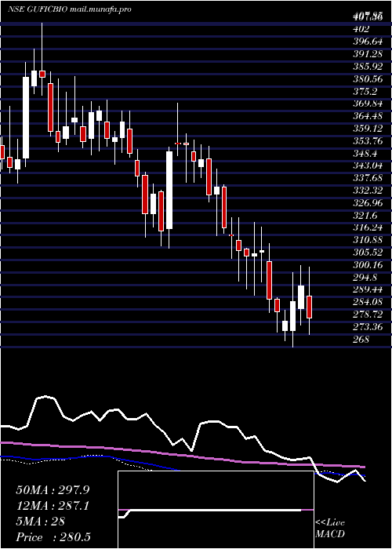Click the 332.32 price axis label
This screenshot has height=549, width=392.
(369, 190)
